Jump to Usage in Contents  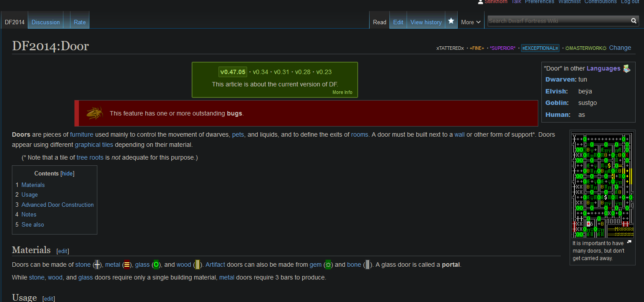click(x=30, y=194)
